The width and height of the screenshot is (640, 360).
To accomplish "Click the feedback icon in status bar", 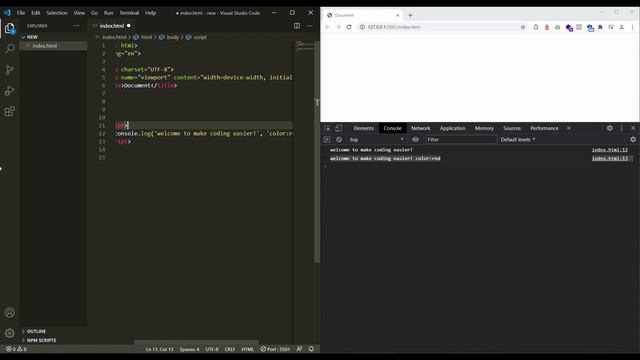I will click(x=299, y=349).
